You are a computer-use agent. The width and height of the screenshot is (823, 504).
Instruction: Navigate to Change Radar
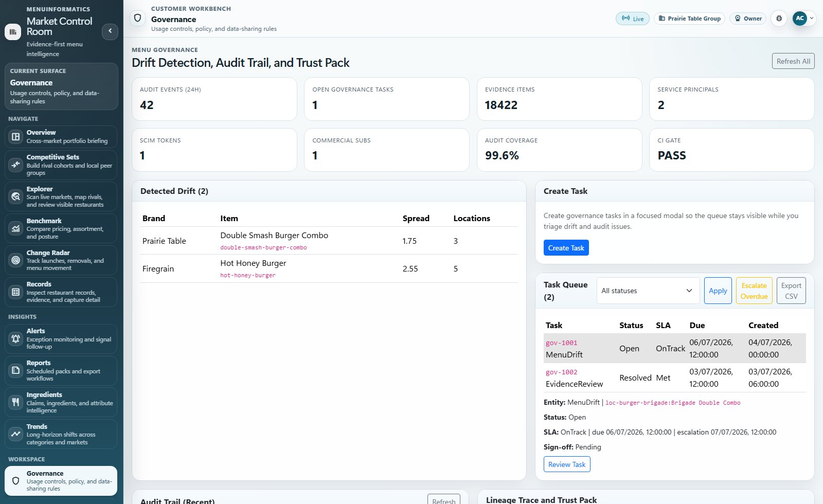click(x=61, y=260)
